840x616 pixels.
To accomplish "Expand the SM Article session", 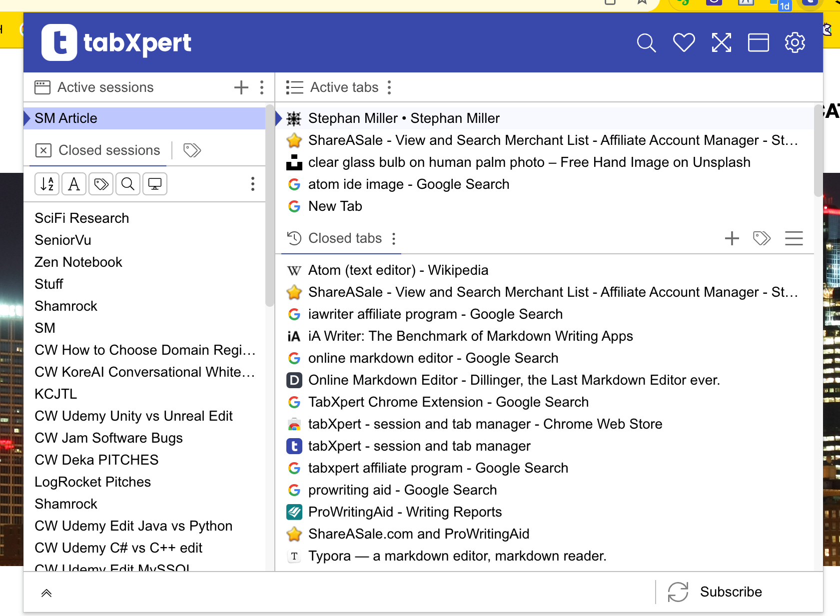I will tap(27, 118).
